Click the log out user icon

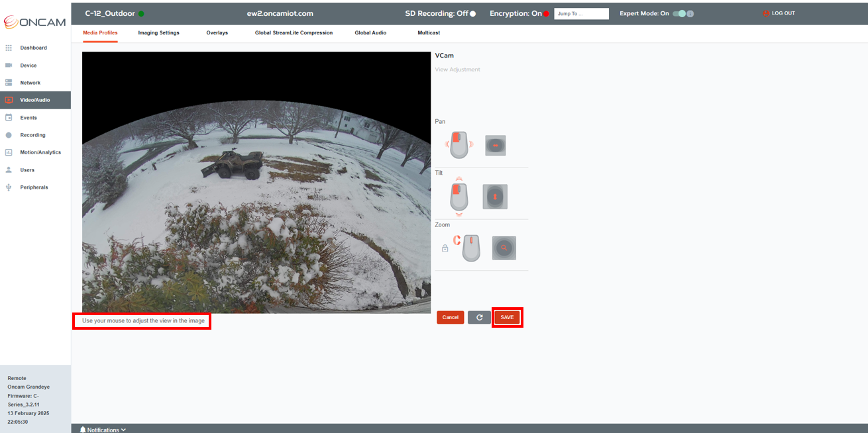tap(767, 13)
